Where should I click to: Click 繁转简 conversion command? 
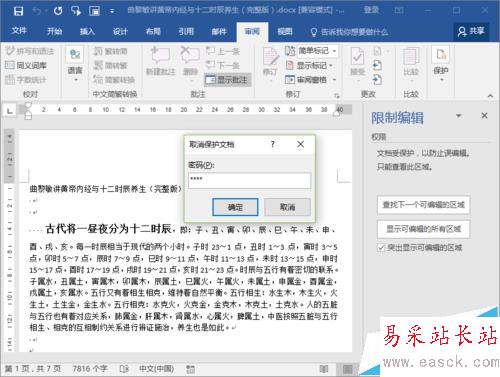click(110, 51)
